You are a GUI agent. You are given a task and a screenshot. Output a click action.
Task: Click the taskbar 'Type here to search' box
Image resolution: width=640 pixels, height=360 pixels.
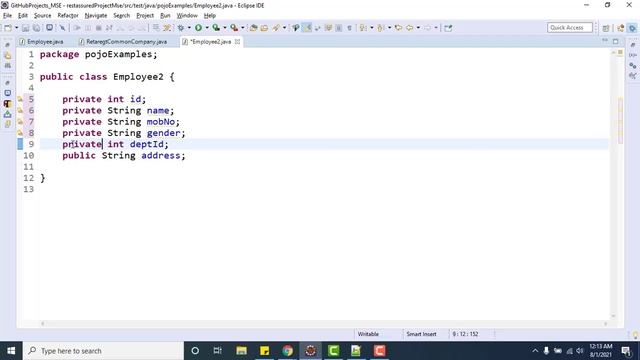point(103,351)
